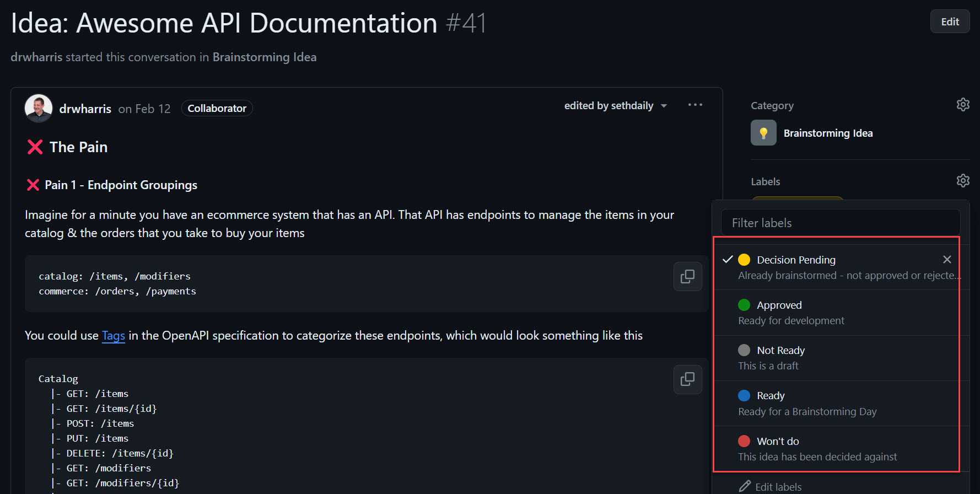Image resolution: width=980 pixels, height=494 pixels.
Task: Pick the Won't do label
Action: pos(778,442)
